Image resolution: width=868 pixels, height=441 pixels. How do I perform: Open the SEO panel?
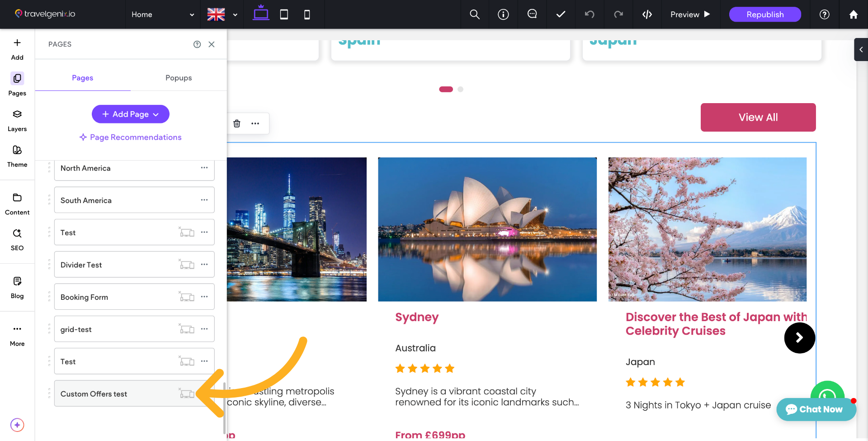click(x=17, y=239)
